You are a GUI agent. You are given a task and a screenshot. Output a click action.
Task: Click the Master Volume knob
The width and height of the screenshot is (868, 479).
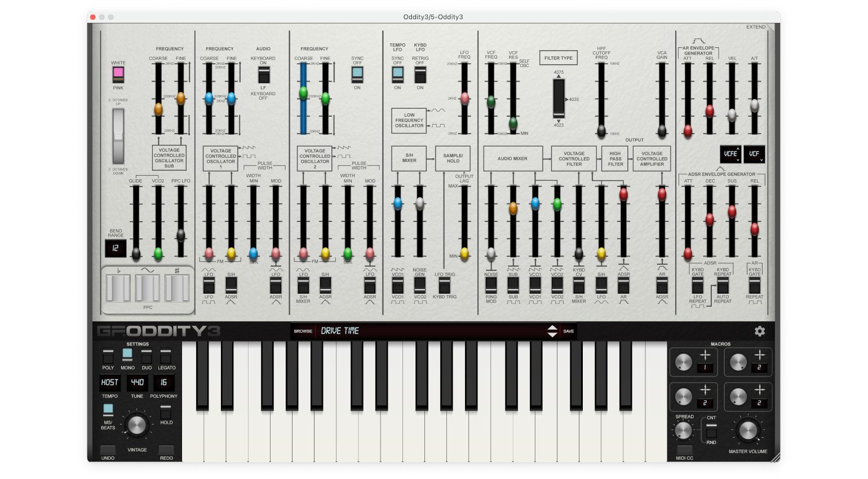tap(747, 431)
